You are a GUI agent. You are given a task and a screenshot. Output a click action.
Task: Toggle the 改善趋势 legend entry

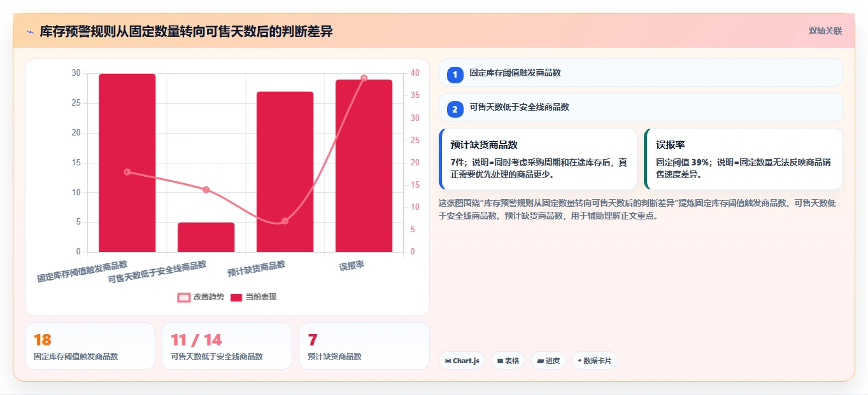[201, 297]
